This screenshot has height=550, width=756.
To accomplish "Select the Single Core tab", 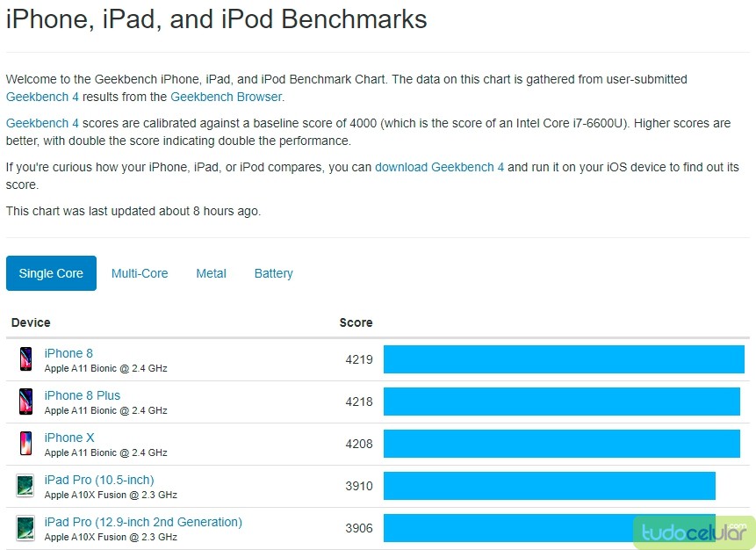I will click(51, 273).
